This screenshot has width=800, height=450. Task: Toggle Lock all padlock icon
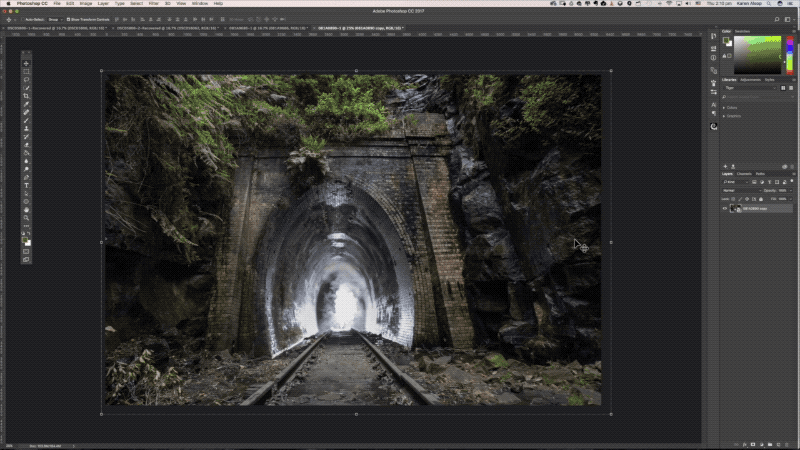761,199
